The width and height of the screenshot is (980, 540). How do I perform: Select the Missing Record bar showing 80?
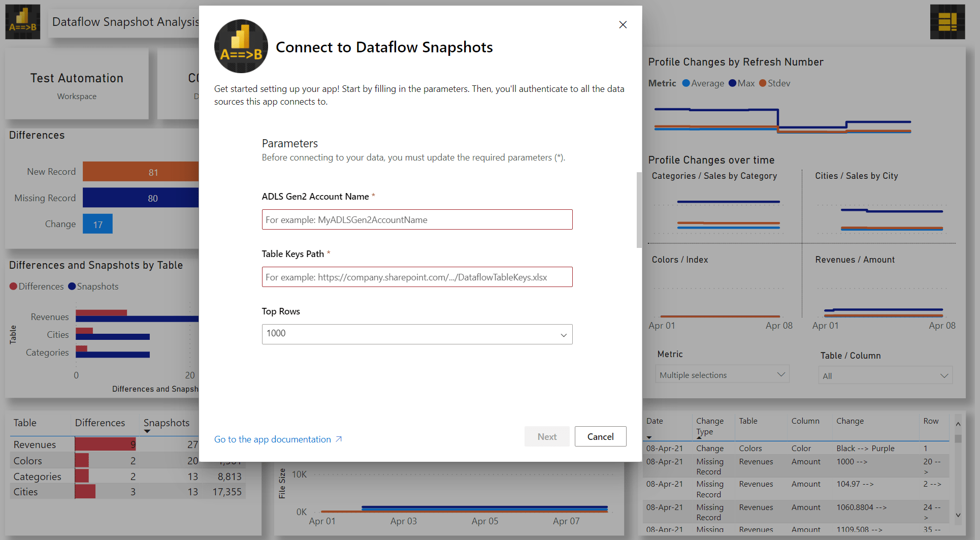(x=141, y=198)
